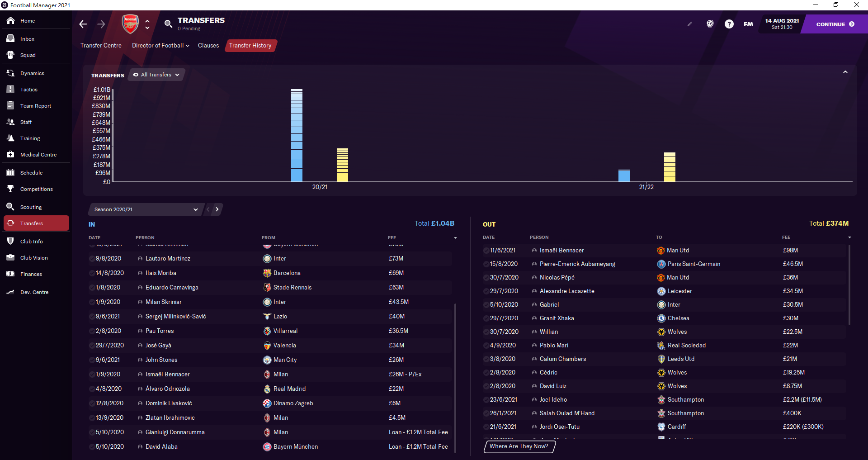Open the Schedule calendar icon
868x460 pixels.
11,173
